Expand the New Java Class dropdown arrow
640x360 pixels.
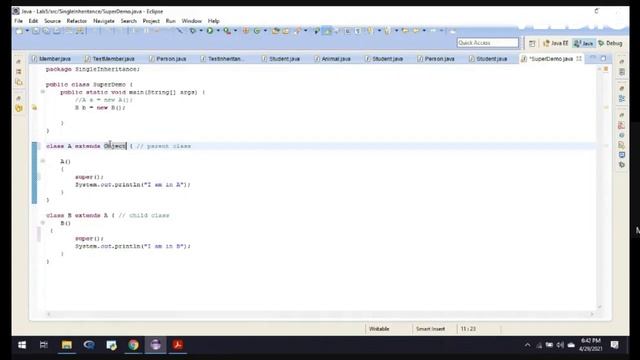click(x=265, y=31)
